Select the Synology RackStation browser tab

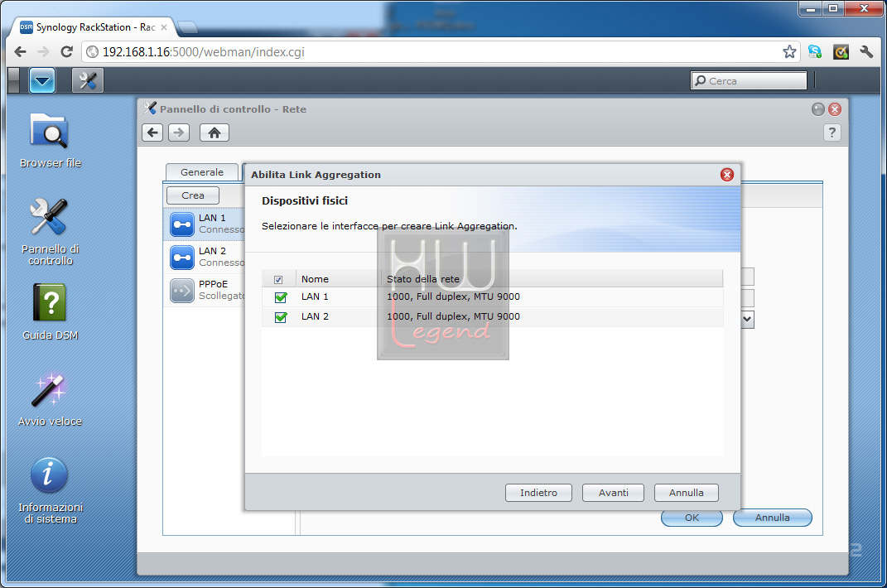pyautogui.click(x=94, y=27)
